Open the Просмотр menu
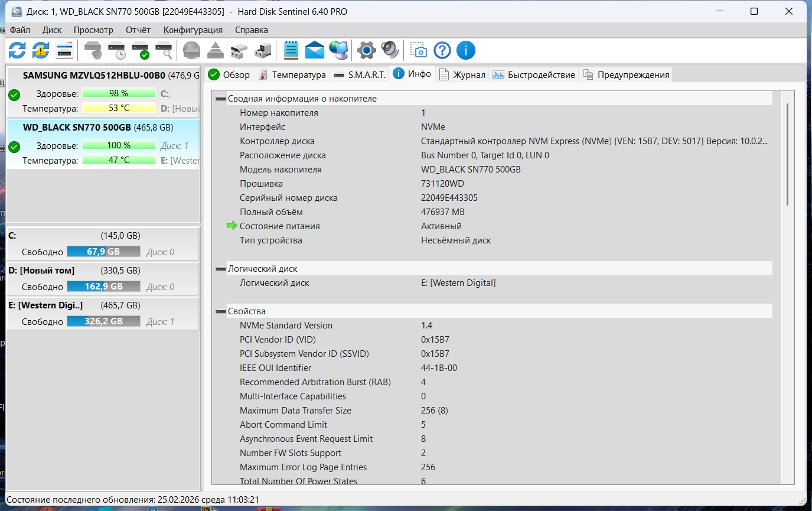 click(93, 30)
